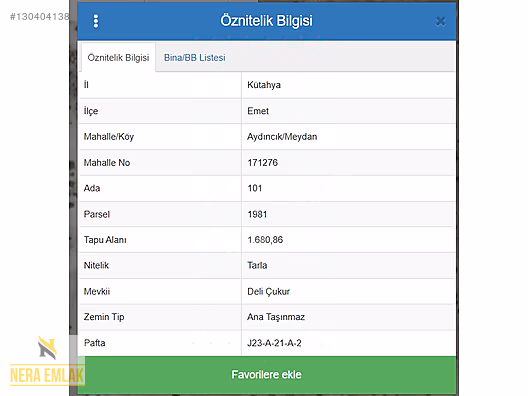Image resolution: width=528 pixels, height=396 pixels.
Task: Click the İlçe row label
Action: [91, 111]
